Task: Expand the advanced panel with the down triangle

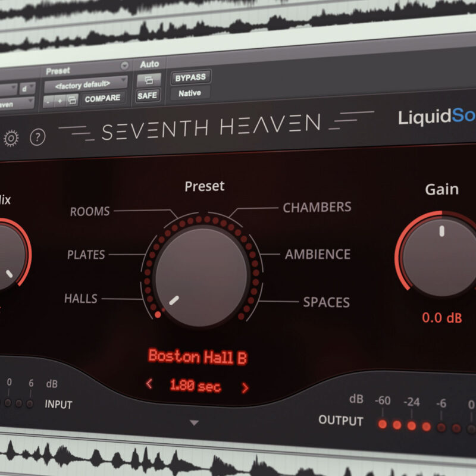Action: pyautogui.click(x=194, y=422)
